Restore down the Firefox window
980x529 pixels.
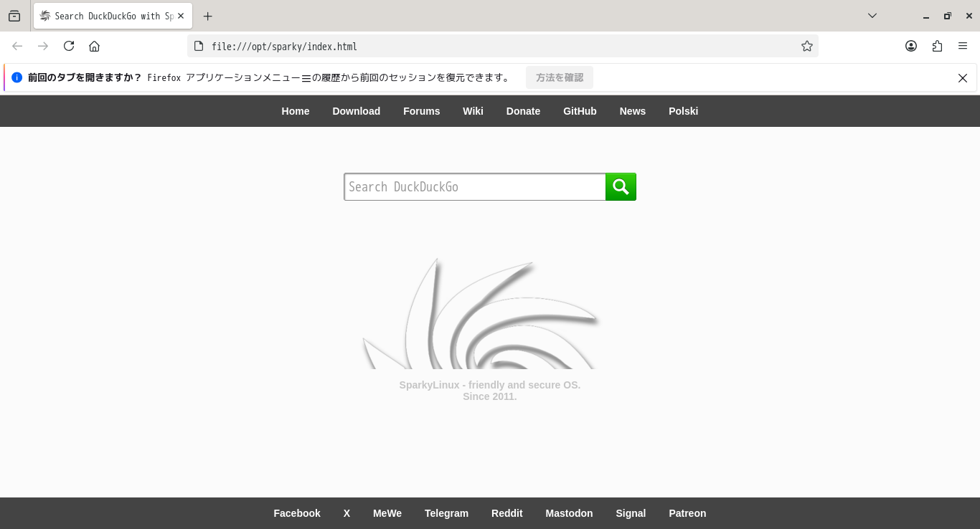click(x=947, y=16)
